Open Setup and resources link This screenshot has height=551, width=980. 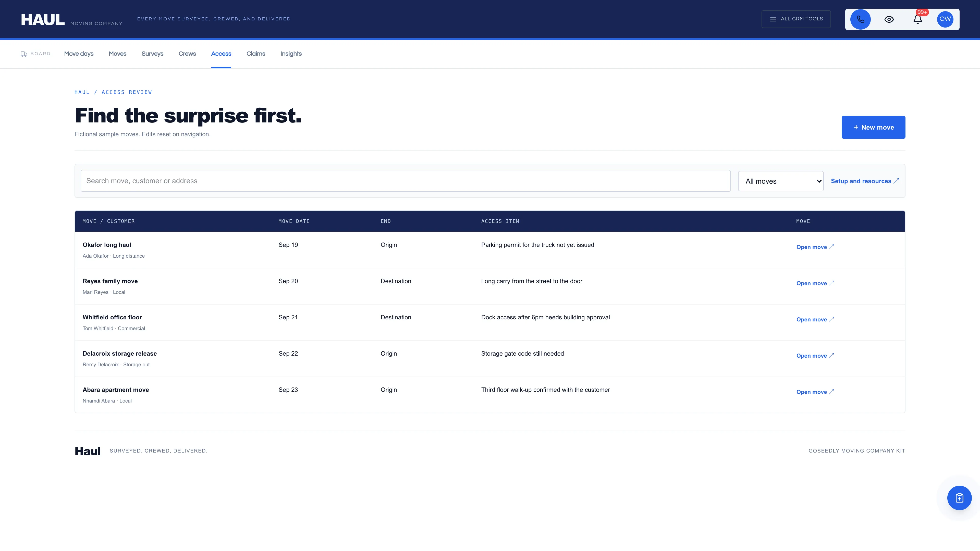click(865, 181)
